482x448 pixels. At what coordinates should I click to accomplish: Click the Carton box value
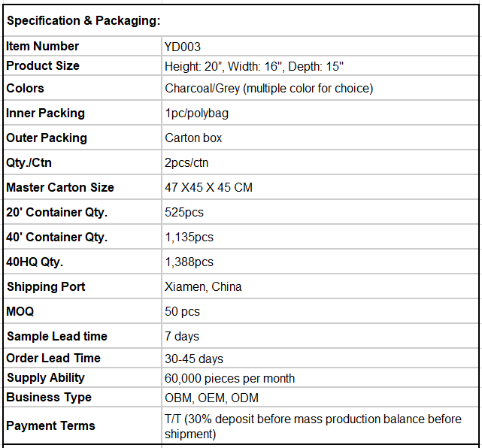(193, 138)
